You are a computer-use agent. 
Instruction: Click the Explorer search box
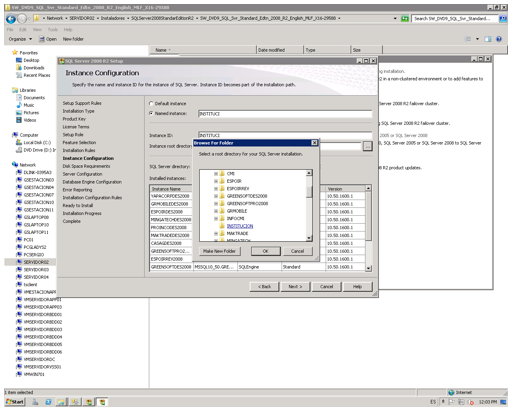coord(455,19)
